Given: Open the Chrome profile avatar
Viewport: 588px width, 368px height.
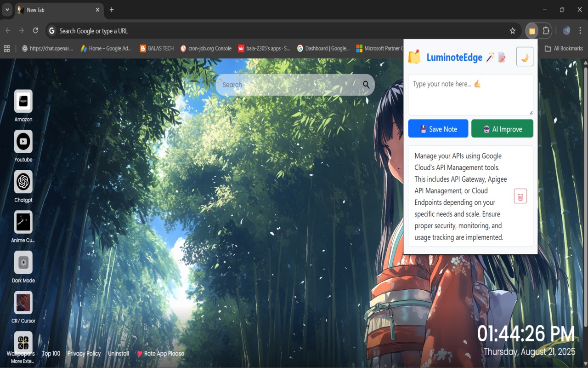Looking at the screenshot, I should (x=566, y=31).
